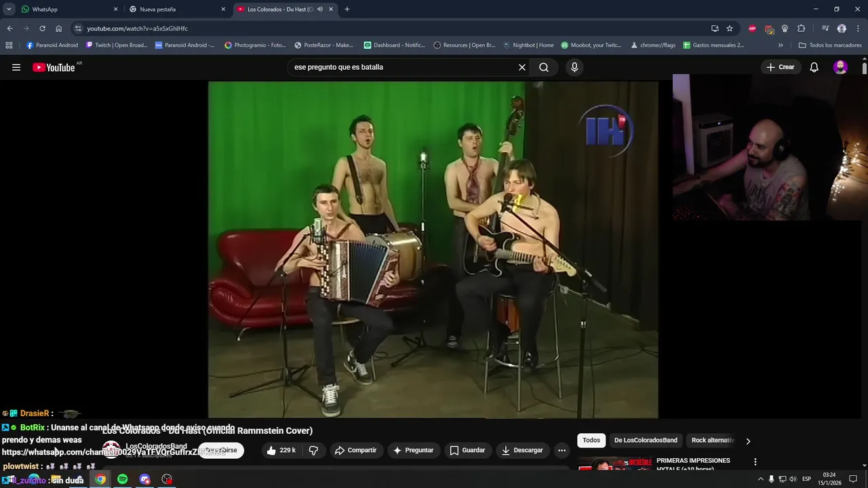Open Chrome from the taskbar
This screenshot has width=868, height=488.
[100, 479]
